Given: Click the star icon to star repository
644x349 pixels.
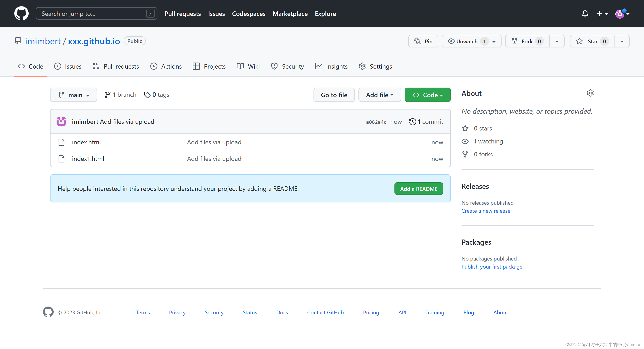Looking at the screenshot, I should click(x=580, y=41).
